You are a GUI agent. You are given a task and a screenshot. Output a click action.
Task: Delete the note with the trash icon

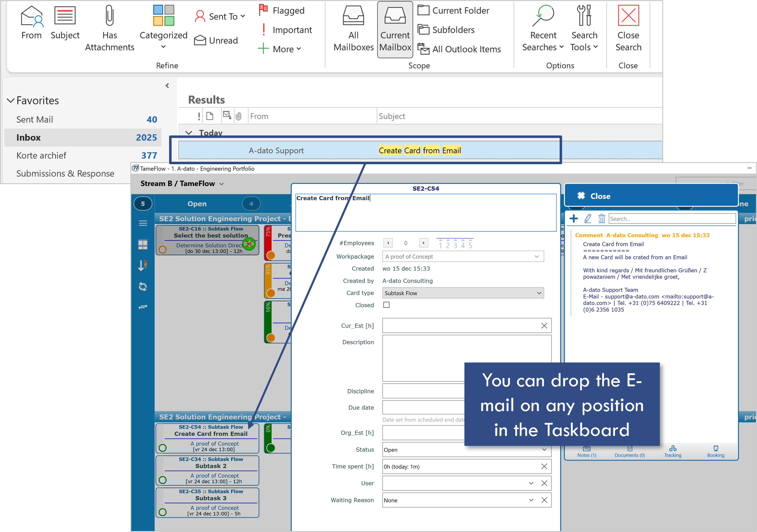[x=602, y=219]
